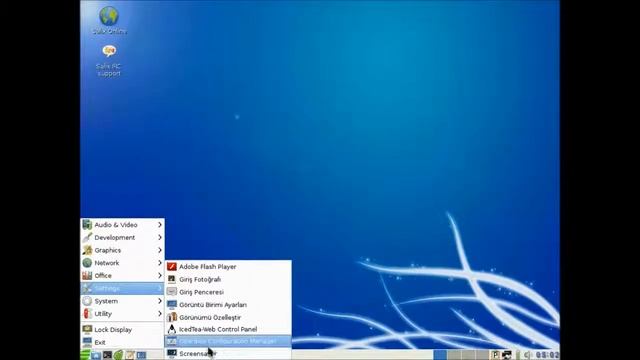Launch the green web browser icon
This screenshot has height=360, width=640.
(x=118, y=355)
